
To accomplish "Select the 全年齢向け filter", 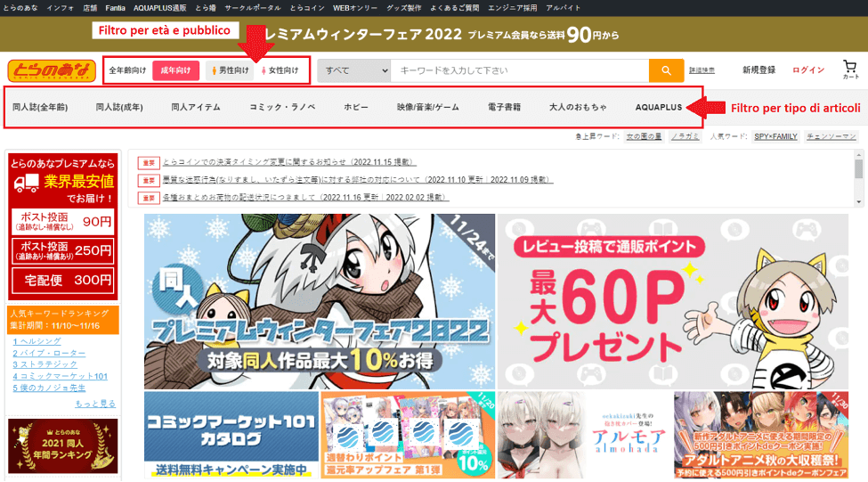I will click(x=127, y=70).
